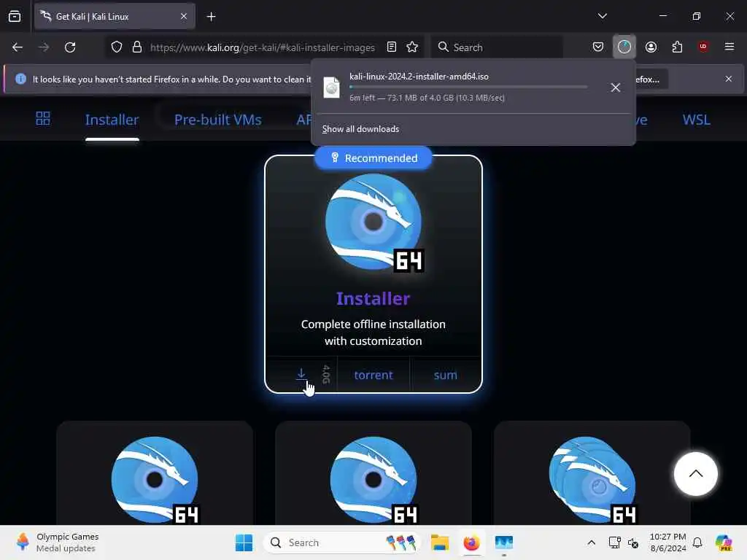Reload the Kali download page
747x560 pixels.
click(70, 47)
